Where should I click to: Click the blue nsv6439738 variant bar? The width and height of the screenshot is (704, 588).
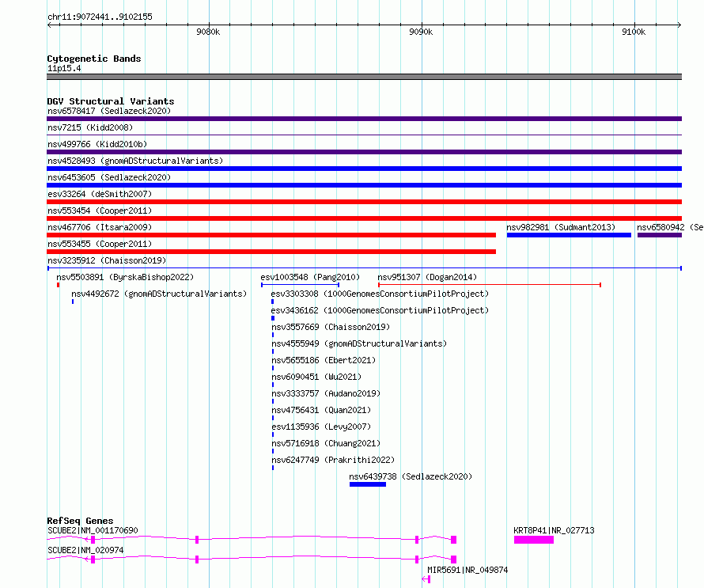368,484
